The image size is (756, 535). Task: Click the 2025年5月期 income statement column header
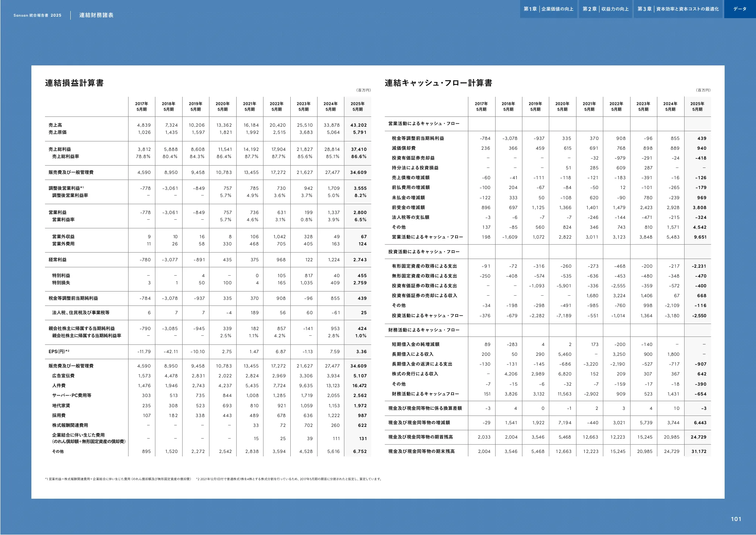coord(357,107)
